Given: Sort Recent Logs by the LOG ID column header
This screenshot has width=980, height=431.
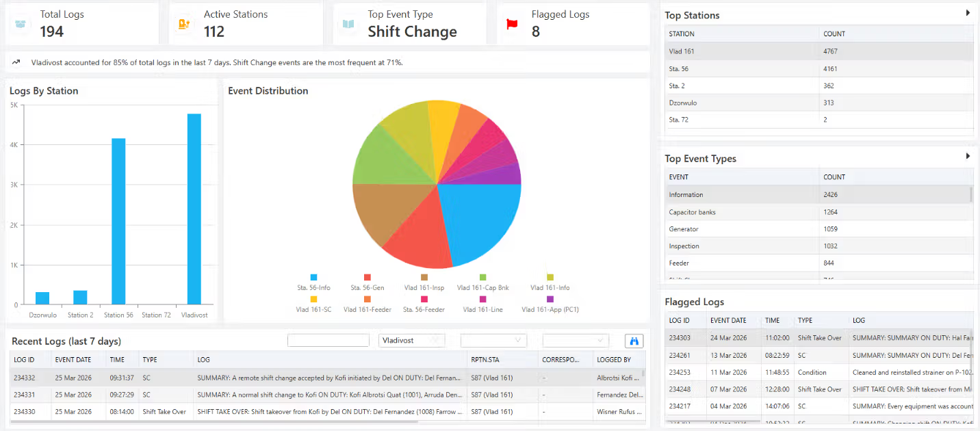Looking at the screenshot, I should click(30, 359).
